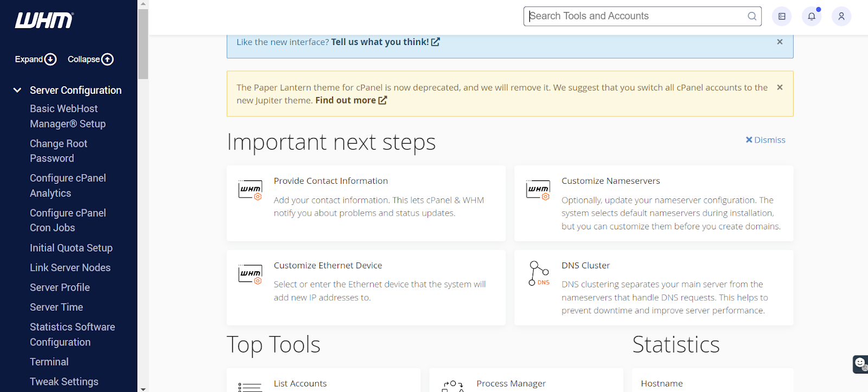
Task: Open Server Time settings
Action: pyautogui.click(x=56, y=307)
